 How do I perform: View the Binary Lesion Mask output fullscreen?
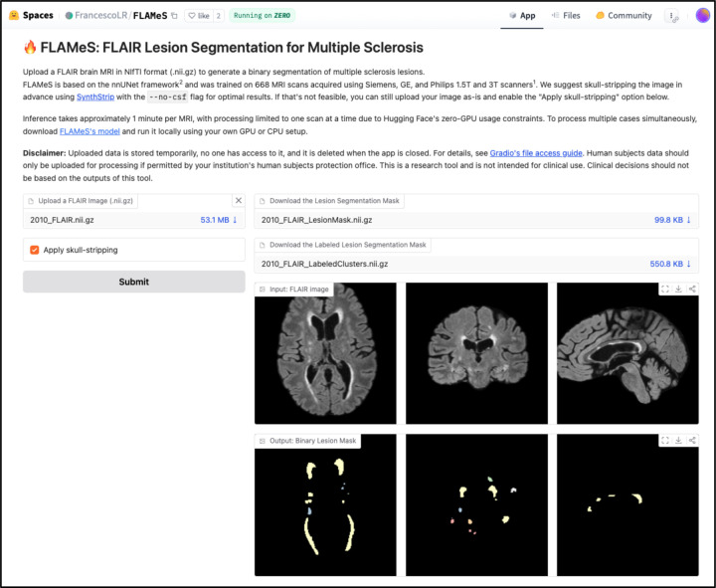665,440
